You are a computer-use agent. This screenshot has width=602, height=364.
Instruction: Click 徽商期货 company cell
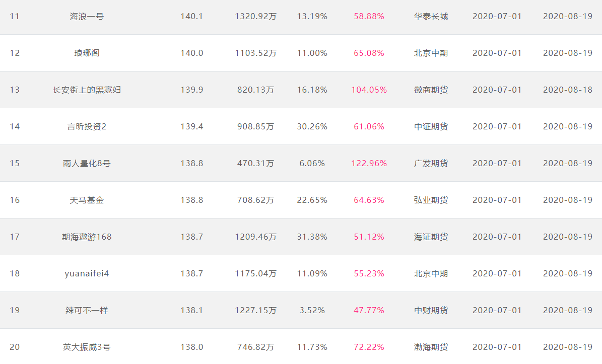pyautogui.click(x=431, y=90)
